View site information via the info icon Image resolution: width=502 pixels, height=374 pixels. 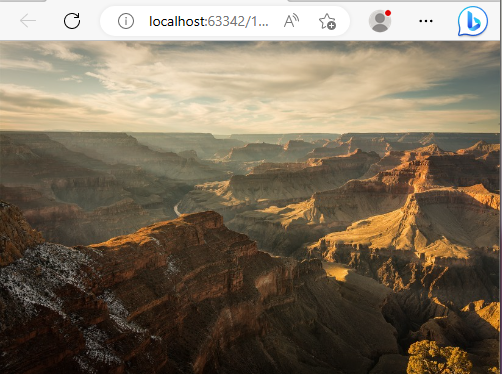[126, 21]
